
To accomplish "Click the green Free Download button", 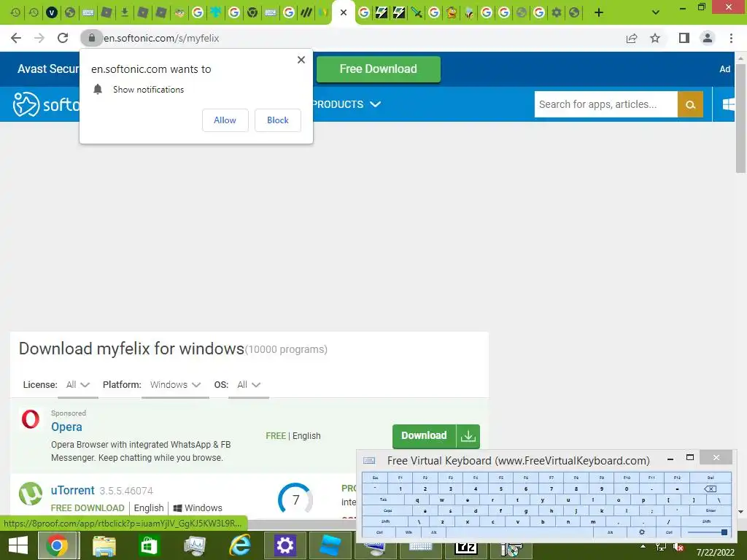I will pos(379,69).
